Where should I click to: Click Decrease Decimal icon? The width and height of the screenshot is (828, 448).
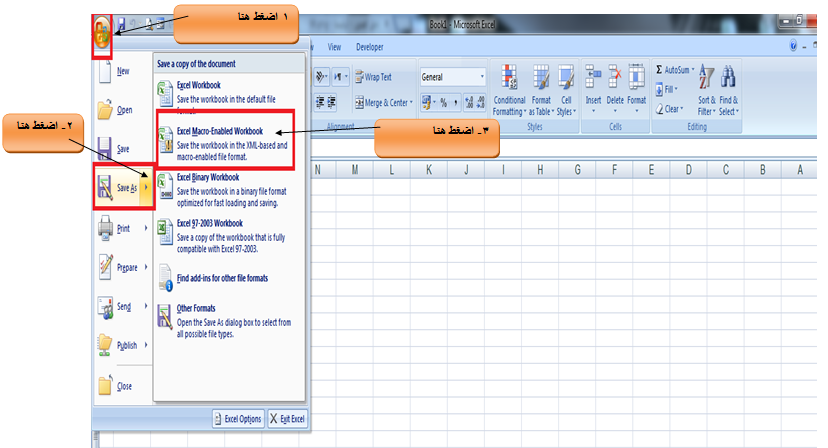[x=481, y=103]
